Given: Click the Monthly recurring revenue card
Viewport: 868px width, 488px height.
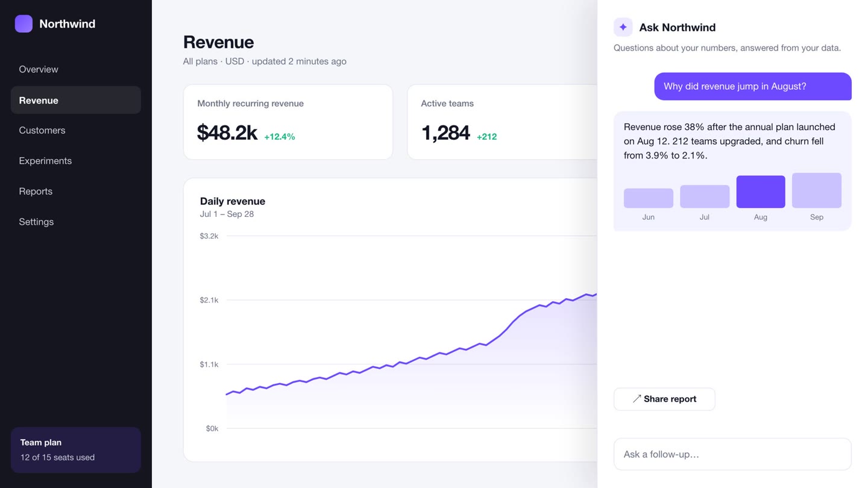Looking at the screenshot, I should (x=288, y=122).
